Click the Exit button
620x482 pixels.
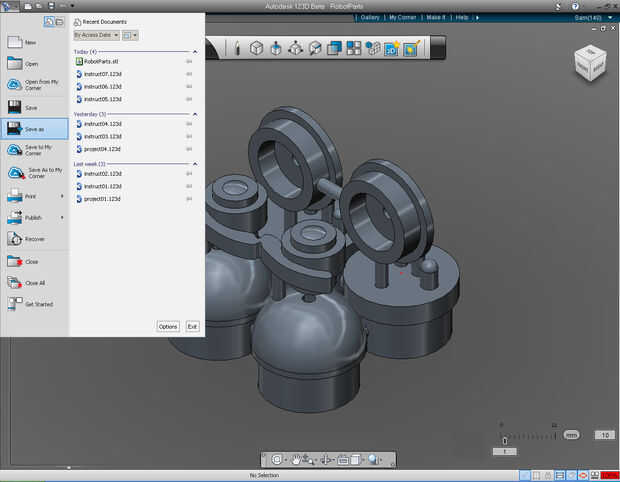click(192, 326)
